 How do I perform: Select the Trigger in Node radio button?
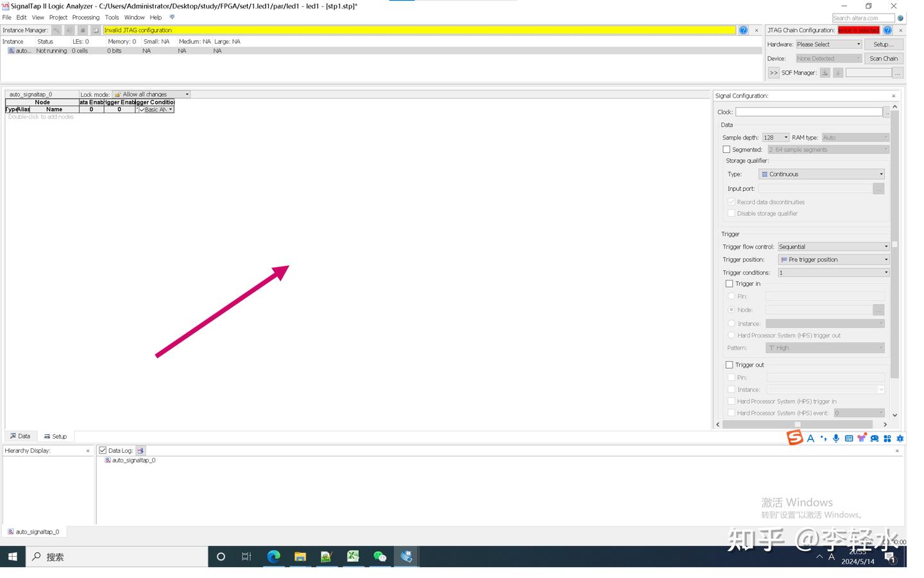(x=732, y=310)
